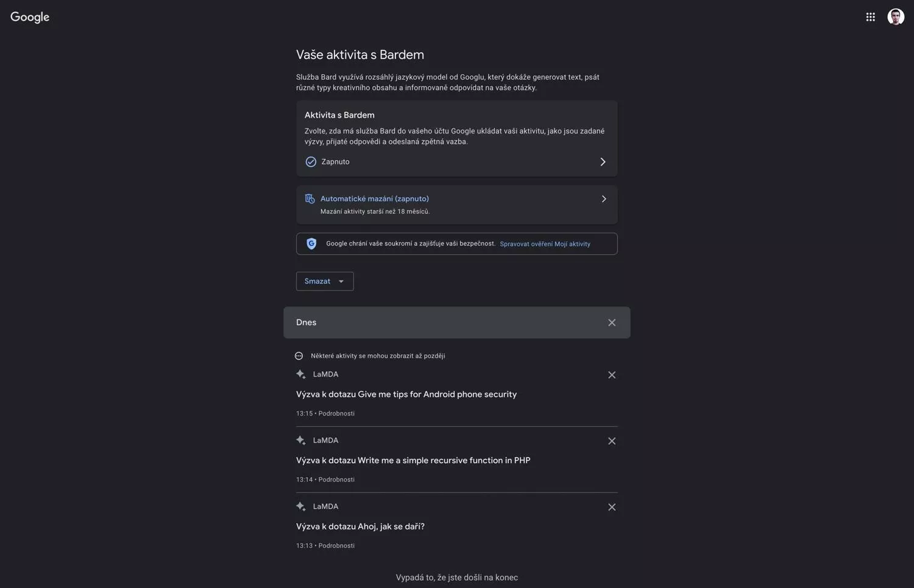The image size is (914, 588).
Task: Delete all of today's (Dnes) activity
Action: (611, 322)
